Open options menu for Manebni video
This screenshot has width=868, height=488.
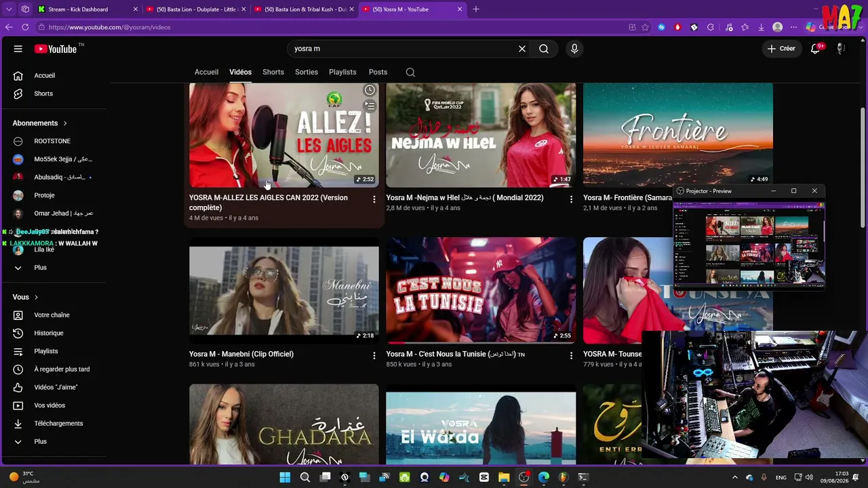374,355
